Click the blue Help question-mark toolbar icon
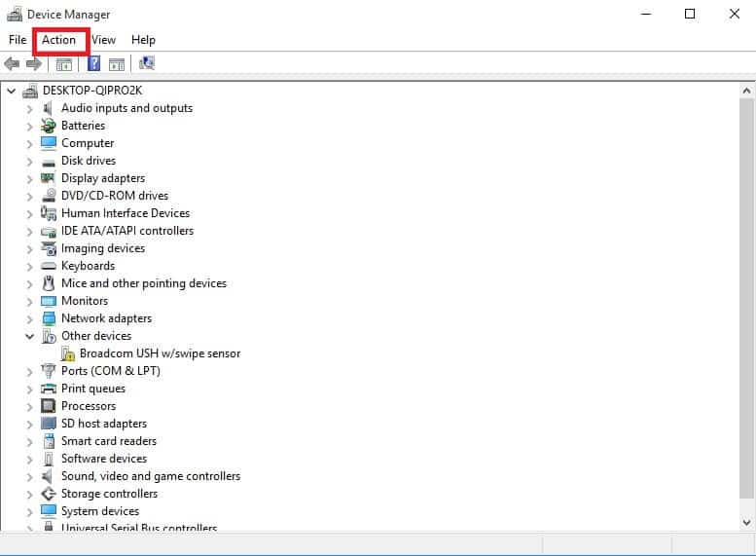Image resolution: width=756 pixels, height=556 pixels. click(94, 63)
